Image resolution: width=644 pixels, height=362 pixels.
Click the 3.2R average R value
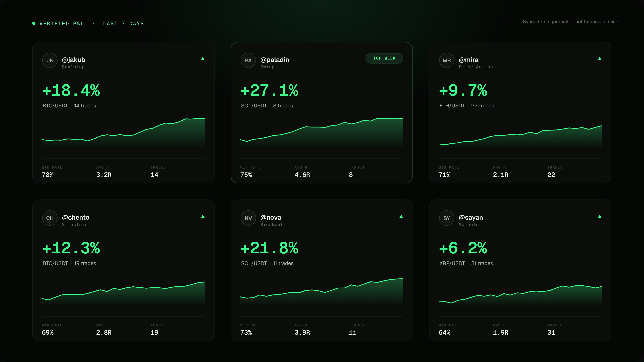pyautogui.click(x=104, y=175)
